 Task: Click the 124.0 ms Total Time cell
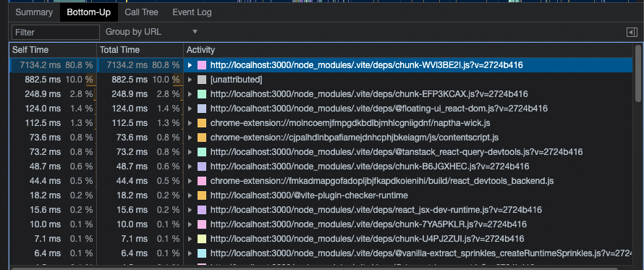tap(140, 109)
